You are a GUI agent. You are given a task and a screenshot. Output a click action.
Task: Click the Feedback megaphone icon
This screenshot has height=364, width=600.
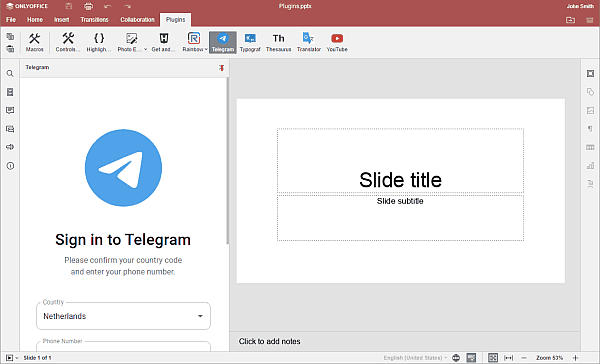point(10,147)
